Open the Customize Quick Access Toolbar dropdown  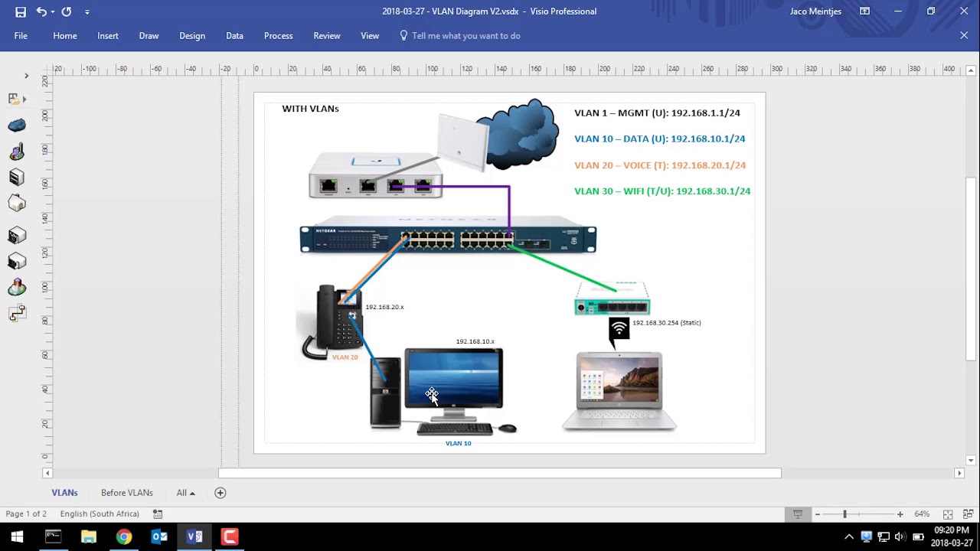(x=87, y=12)
